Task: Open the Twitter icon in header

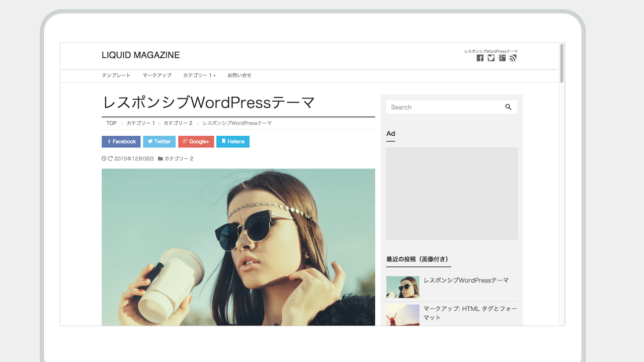Action: coord(491,58)
